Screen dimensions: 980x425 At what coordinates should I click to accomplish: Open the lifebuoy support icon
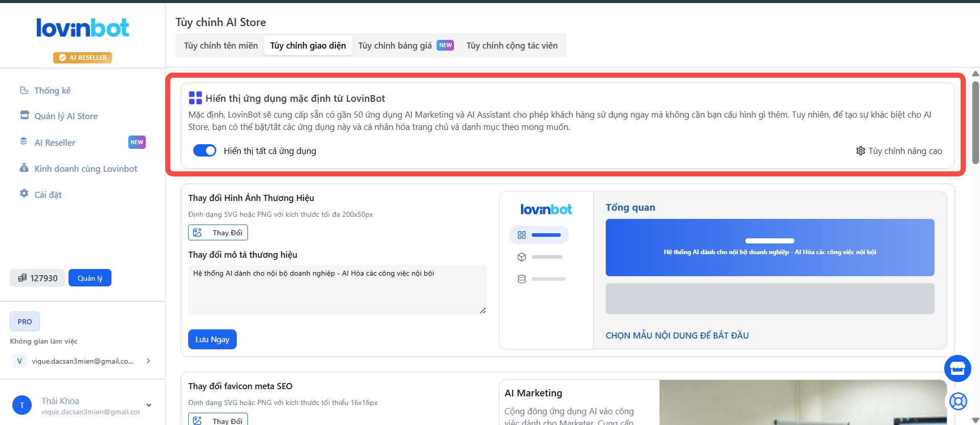(958, 401)
